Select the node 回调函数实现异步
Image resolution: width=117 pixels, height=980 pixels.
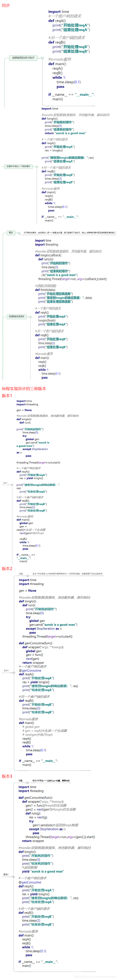[16, 316]
